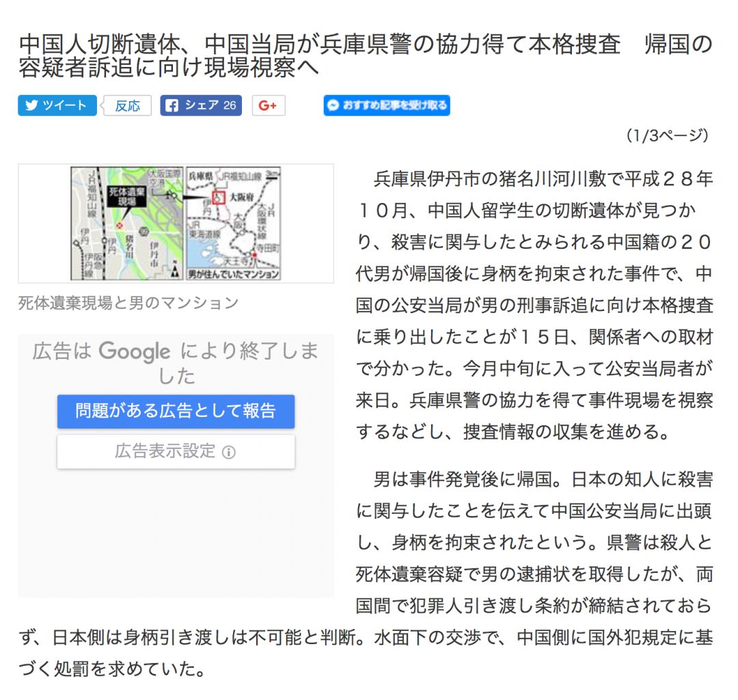The height and width of the screenshot is (700, 738).
Task: Click the paragraph starting 兵庫県伊丹市の猪名川河川敷
Action: pyautogui.click(x=534, y=305)
